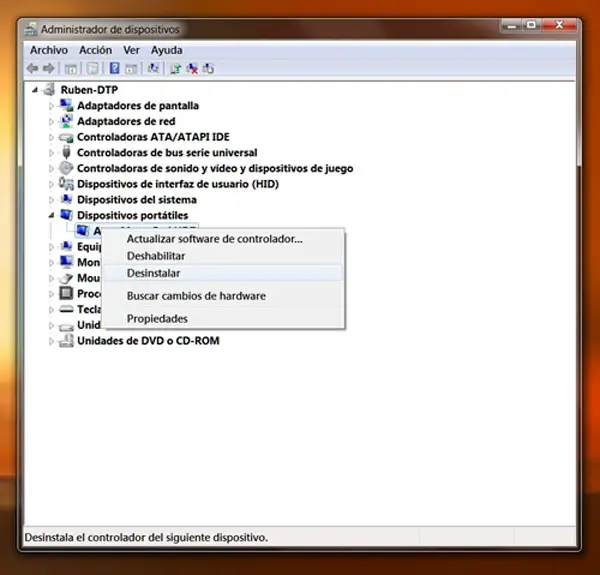Screen dimensions: 600x575
Task: Click the Controladoras ATA/ATAPI IDE icon
Action: [x=66, y=137]
